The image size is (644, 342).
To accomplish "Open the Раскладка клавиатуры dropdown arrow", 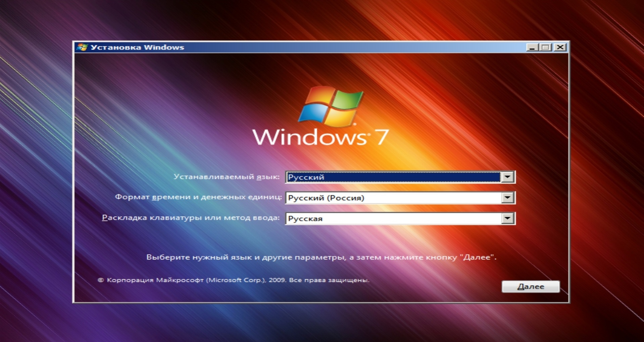I will click(507, 218).
